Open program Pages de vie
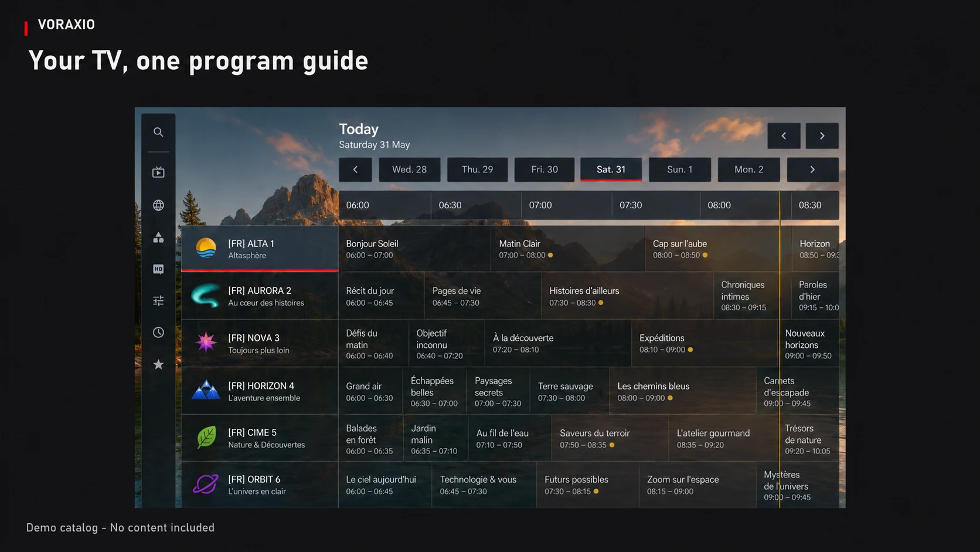 [x=483, y=296]
